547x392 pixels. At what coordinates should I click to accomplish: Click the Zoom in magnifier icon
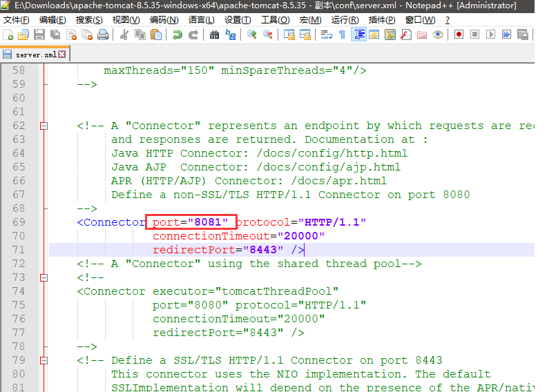[251, 35]
